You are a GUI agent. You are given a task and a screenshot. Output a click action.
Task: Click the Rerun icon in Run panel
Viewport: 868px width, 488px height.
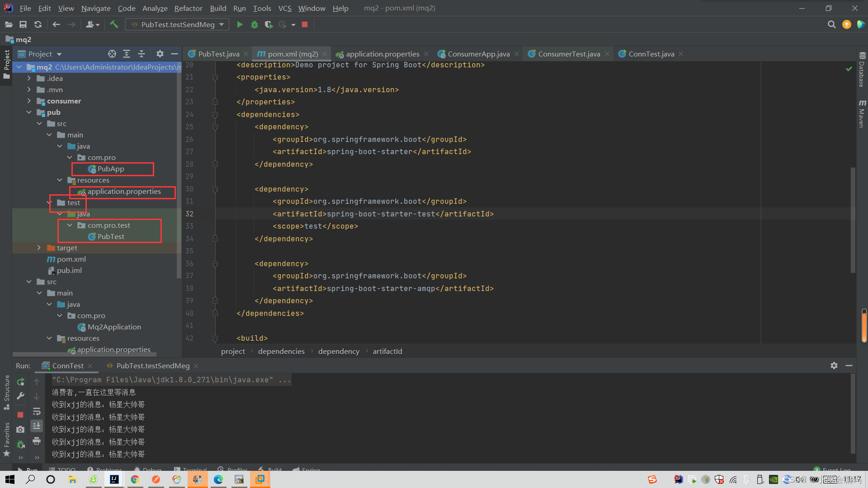(x=20, y=382)
